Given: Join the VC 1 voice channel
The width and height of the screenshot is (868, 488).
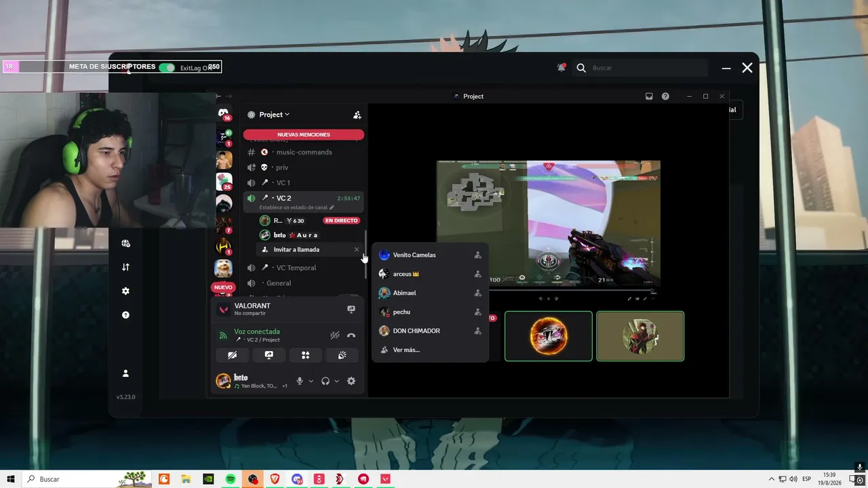Looking at the screenshot, I should coord(304,183).
